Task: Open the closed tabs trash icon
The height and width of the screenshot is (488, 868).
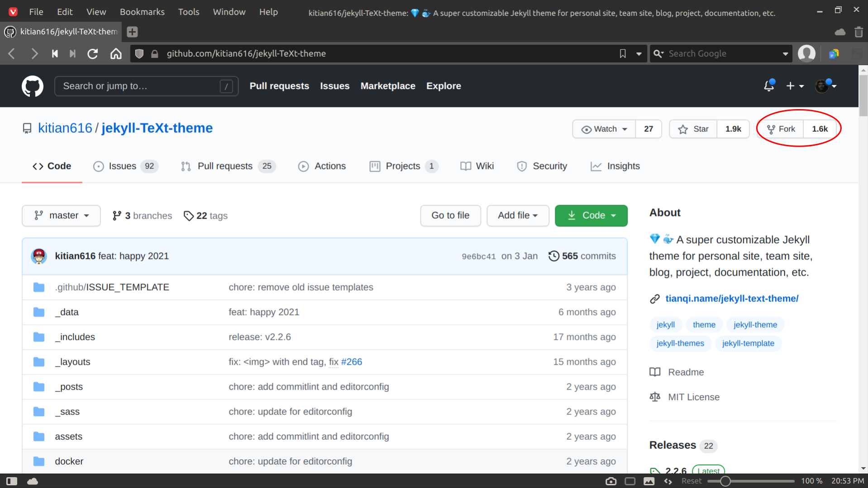Action: point(858,32)
